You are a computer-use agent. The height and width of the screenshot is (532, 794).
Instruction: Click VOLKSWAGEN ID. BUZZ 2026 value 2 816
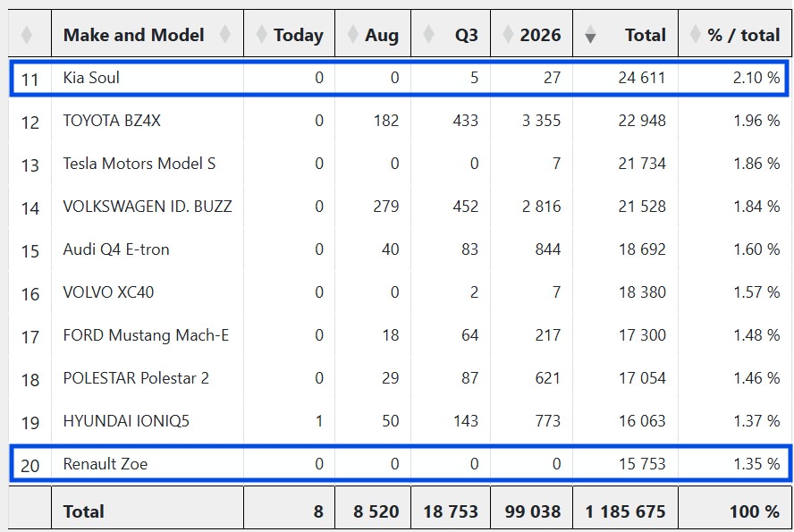point(541,207)
